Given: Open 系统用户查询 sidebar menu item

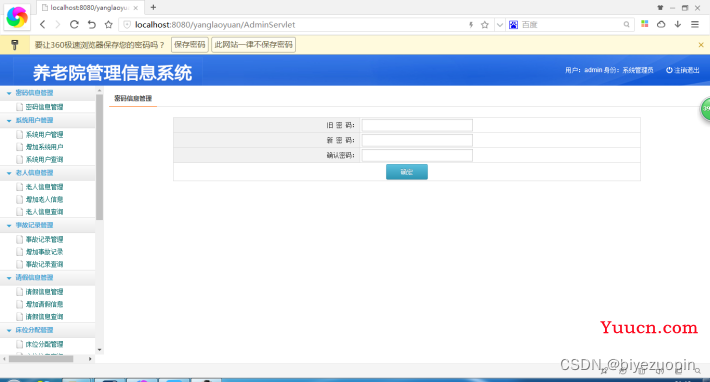Looking at the screenshot, I should pyautogui.click(x=44, y=159).
